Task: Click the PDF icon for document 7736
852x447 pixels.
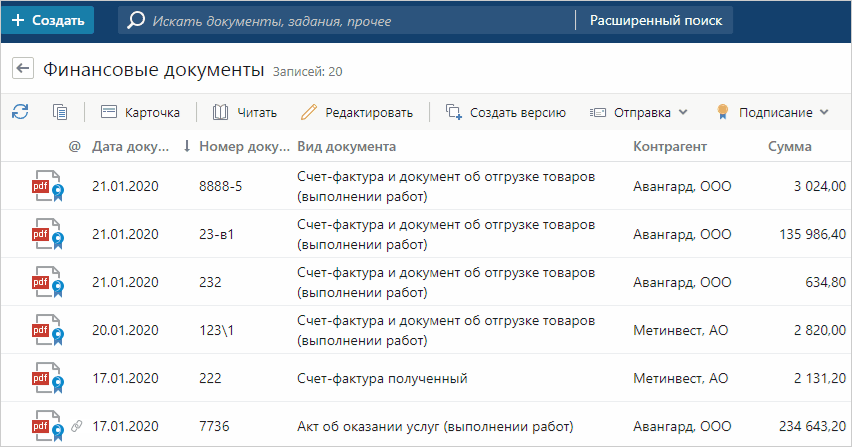Action: (x=43, y=425)
